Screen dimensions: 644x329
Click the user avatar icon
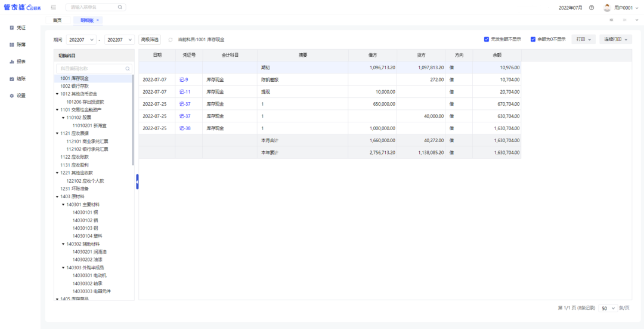pyautogui.click(x=607, y=8)
